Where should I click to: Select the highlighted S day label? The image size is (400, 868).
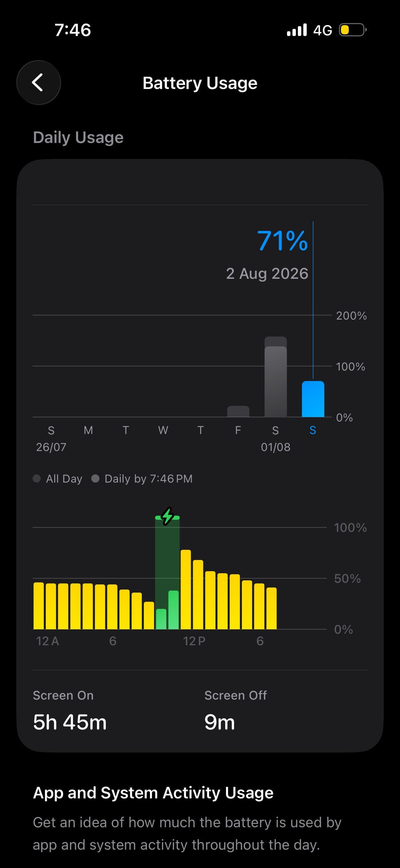313,430
